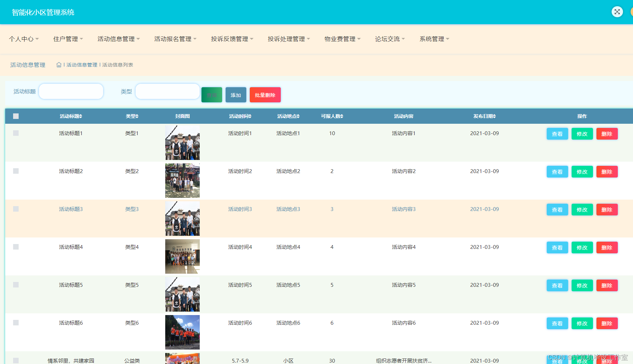
Task: Open cover image of 活动标题2
Action: tap(182, 181)
